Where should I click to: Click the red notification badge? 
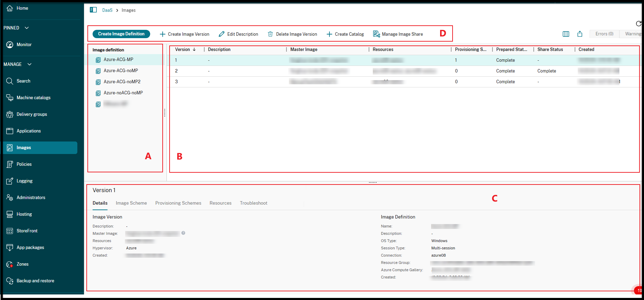point(639,291)
